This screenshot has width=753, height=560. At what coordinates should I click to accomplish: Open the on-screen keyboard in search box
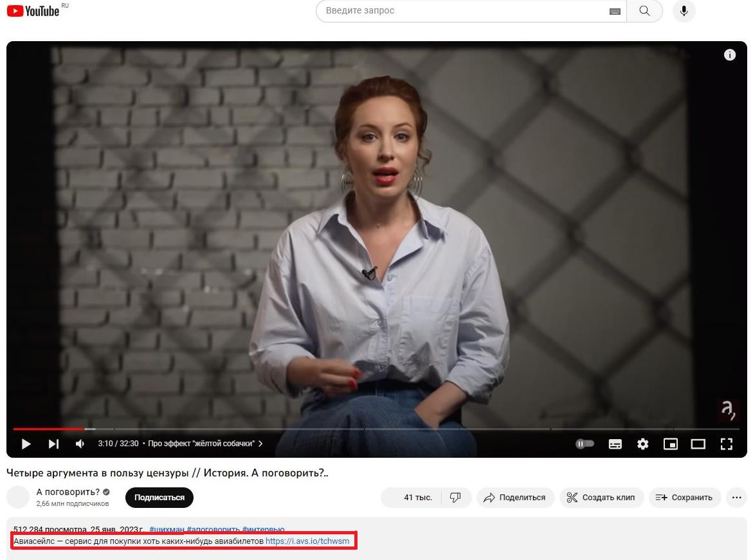[615, 12]
